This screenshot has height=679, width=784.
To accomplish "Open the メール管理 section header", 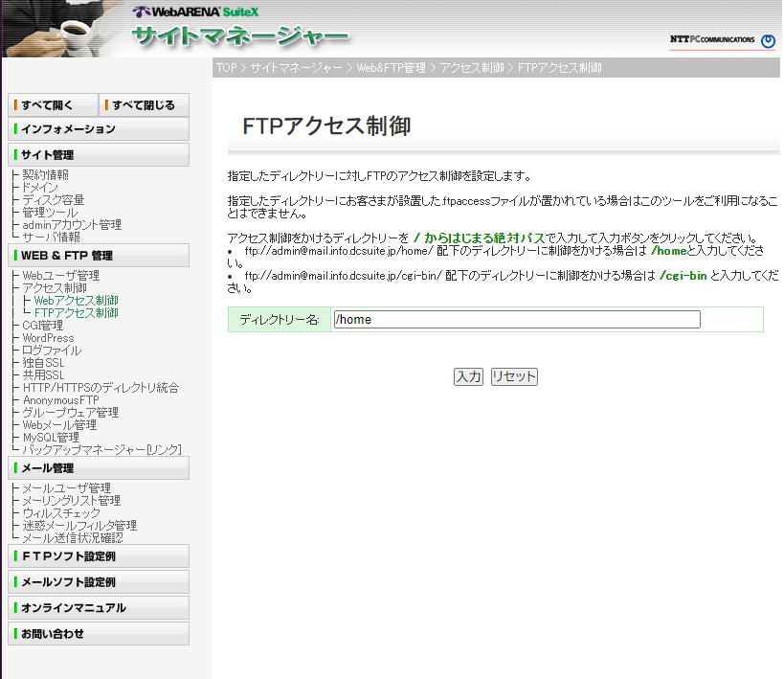I will click(x=99, y=468).
